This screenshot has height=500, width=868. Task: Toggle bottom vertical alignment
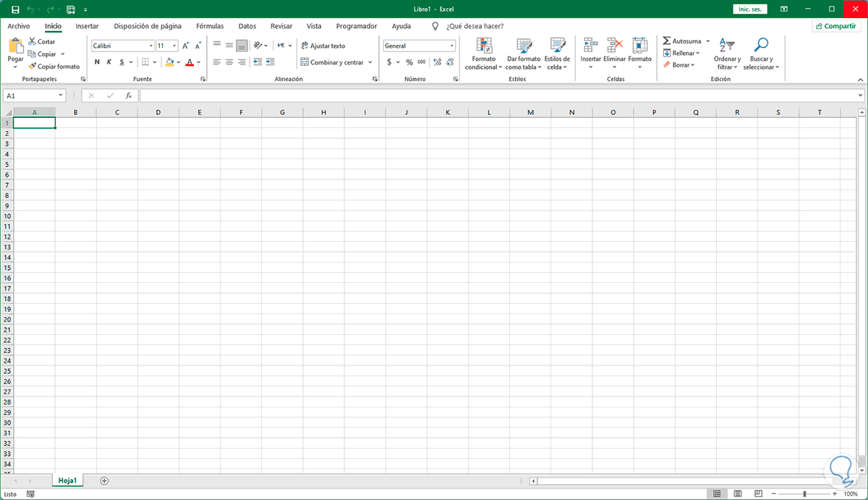click(x=242, y=45)
